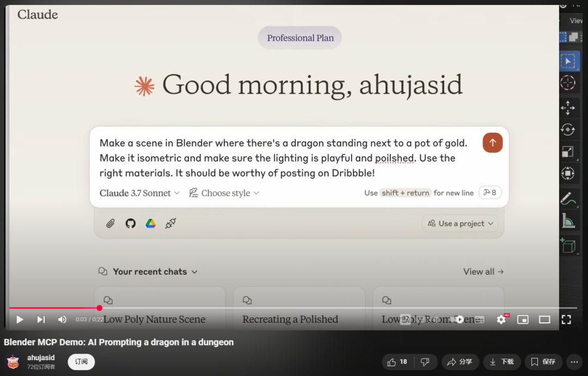Click the misspelled word poilshed in prompt
The height and width of the screenshot is (376, 588).
point(395,158)
